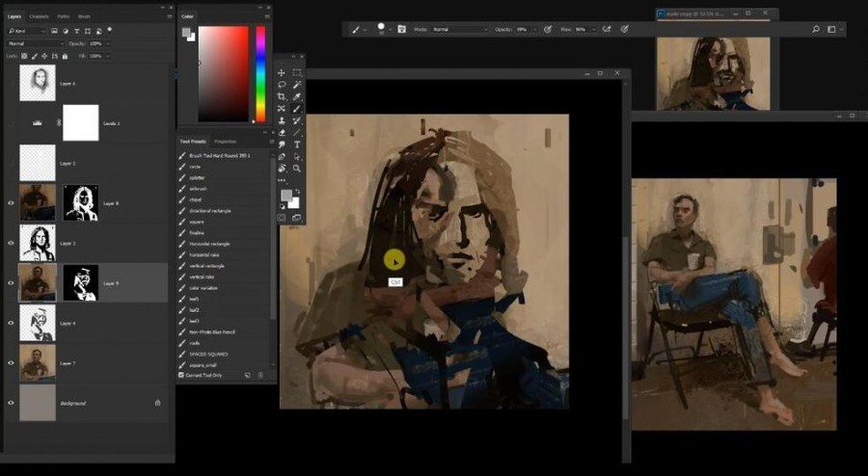The height and width of the screenshot is (476, 868).
Task: Hide Layer 8 visibility eye
Action: 11,203
